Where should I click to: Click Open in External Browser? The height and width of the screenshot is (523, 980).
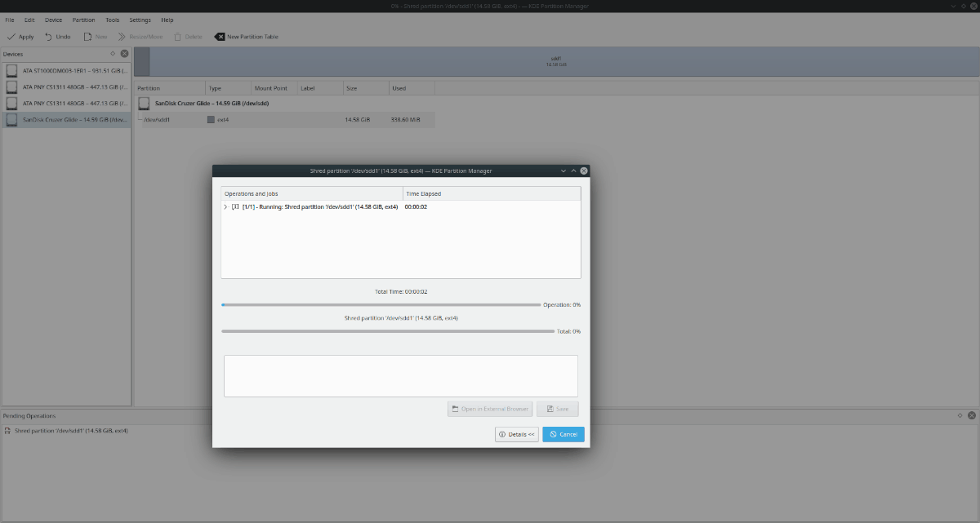[489, 408]
